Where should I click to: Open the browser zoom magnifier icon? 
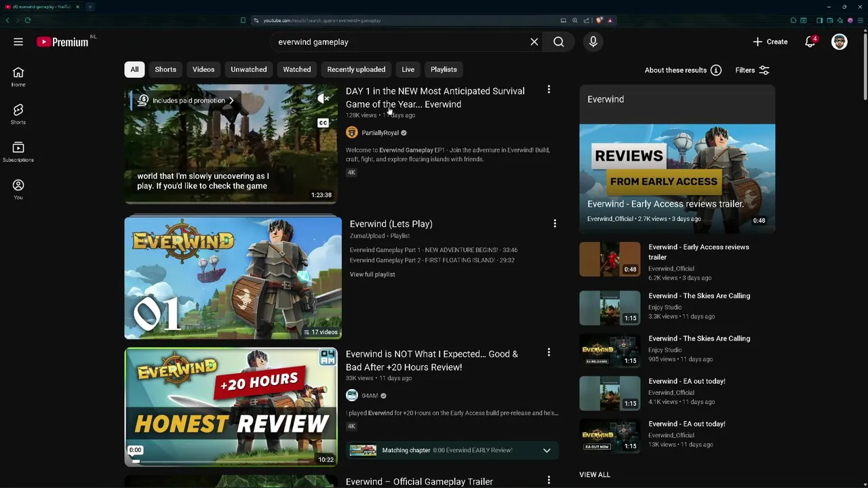point(575,20)
